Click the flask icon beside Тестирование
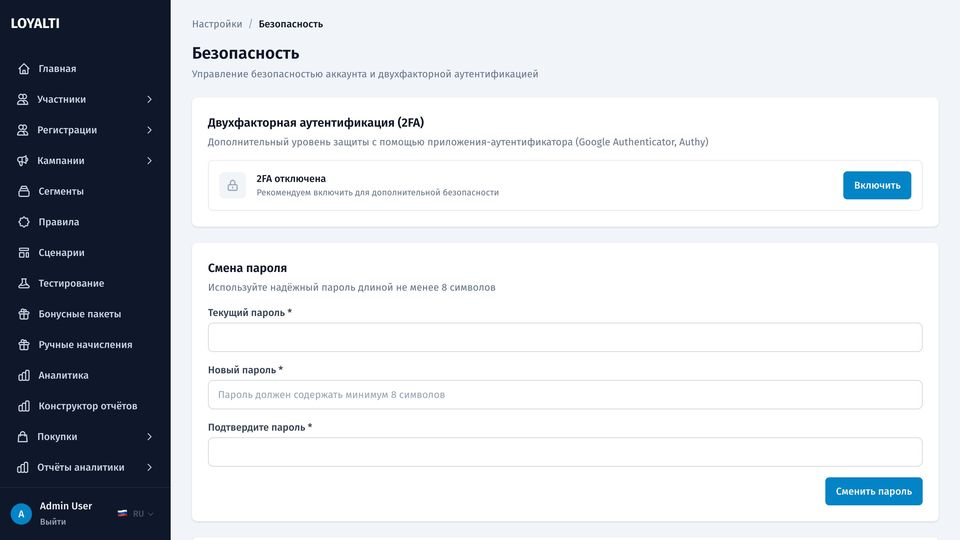 coord(24,283)
